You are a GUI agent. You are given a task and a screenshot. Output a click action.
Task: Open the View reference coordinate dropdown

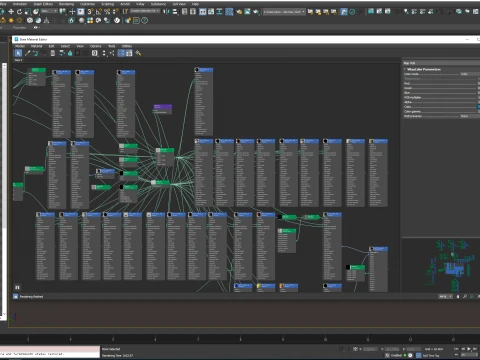coord(49,11)
